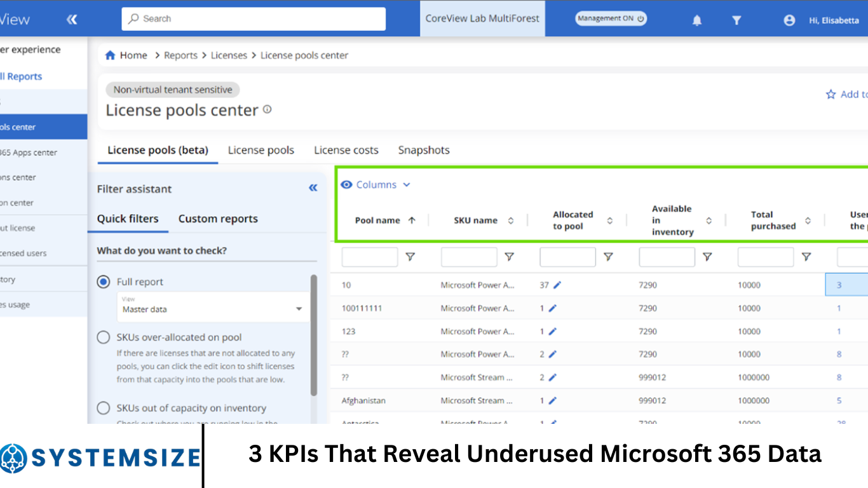Viewport: 868px width, 488px height.
Task: Open the License costs tab
Action: (346, 151)
